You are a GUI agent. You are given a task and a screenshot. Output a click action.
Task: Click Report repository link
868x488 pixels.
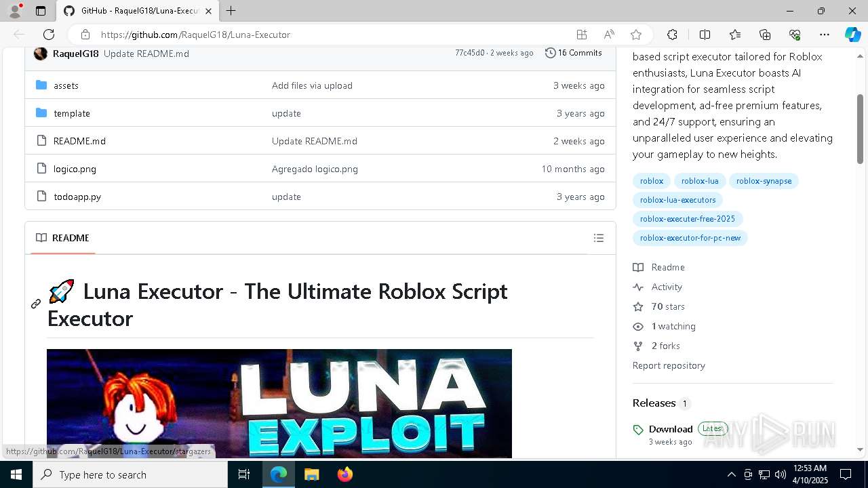(669, 365)
